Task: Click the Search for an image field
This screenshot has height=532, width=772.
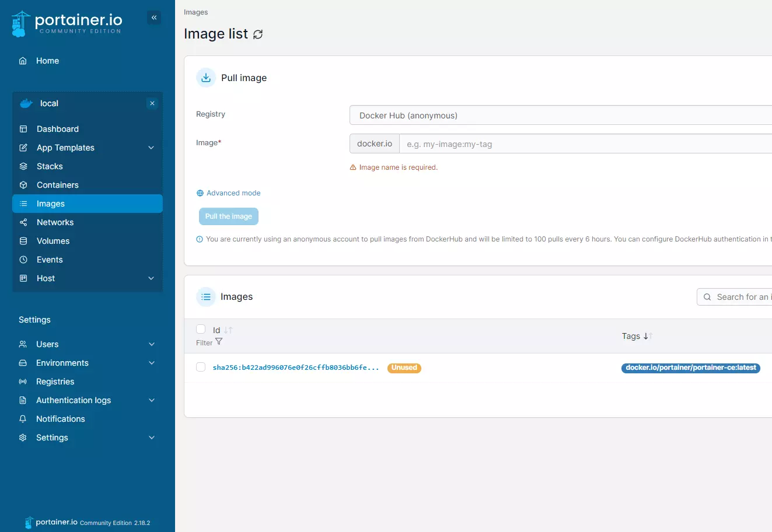Action: click(x=735, y=297)
